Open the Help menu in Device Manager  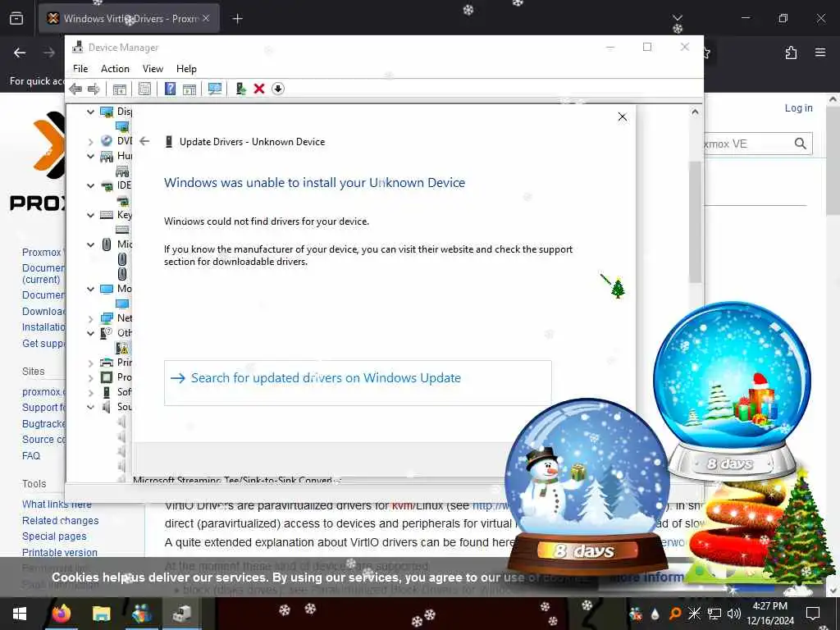[186, 69]
